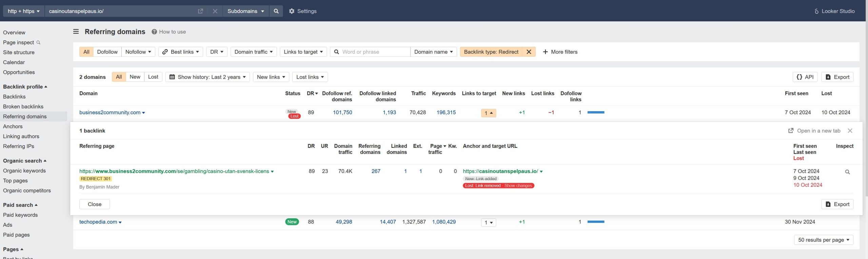Open 196,315 keywords link
This screenshot has height=259, width=868.
click(x=446, y=113)
